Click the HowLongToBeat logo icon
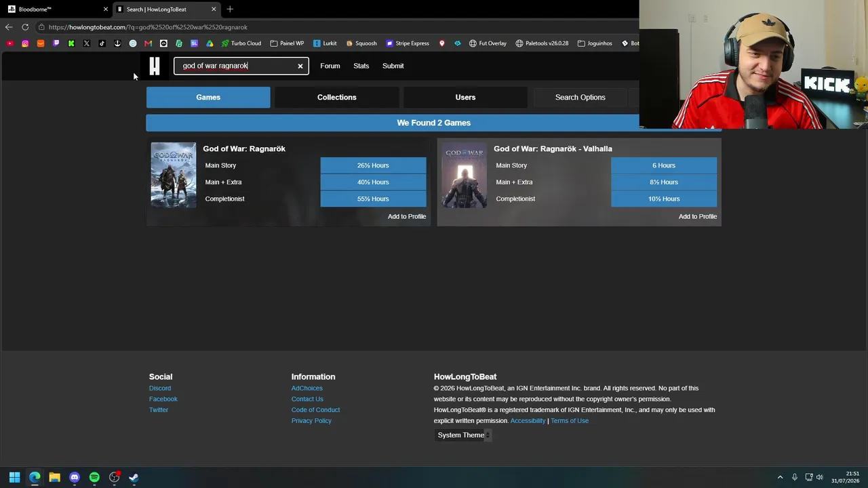The width and height of the screenshot is (868, 488). coord(155,66)
